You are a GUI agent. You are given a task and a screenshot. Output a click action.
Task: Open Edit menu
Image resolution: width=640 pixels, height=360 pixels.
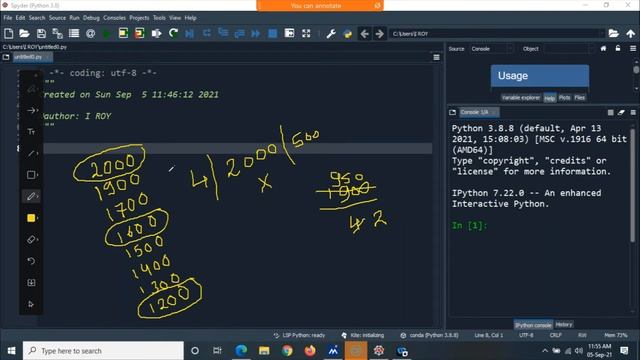click(x=20, y=18)
